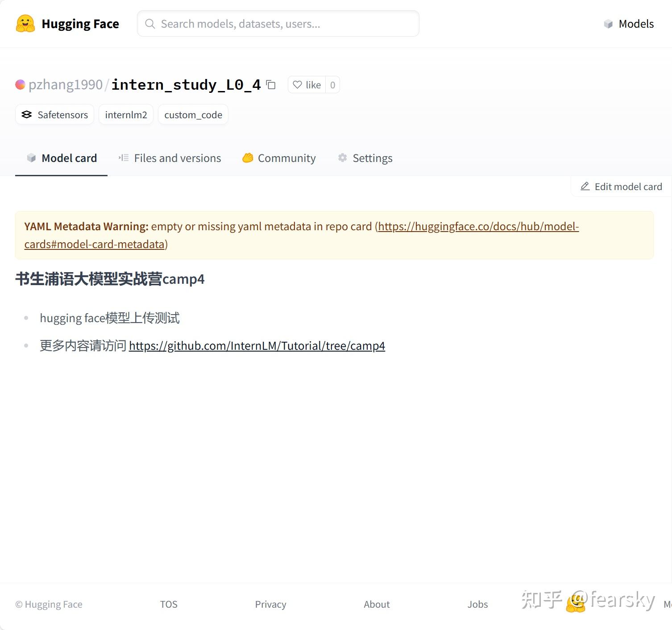The height and width of the screenshot is (630, 672).
Task: View the like count next to the heart
Action: tap(332, 84)
